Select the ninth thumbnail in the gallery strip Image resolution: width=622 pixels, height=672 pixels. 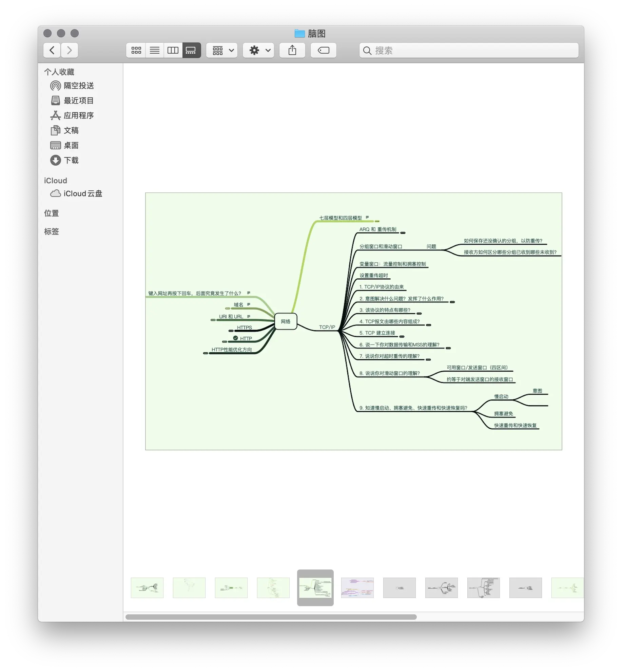[484, 587]
